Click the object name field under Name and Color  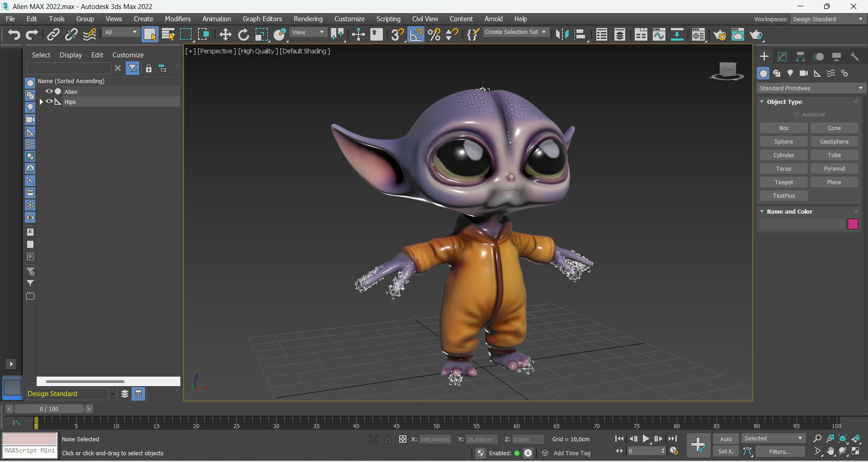(x=802, y=224)
